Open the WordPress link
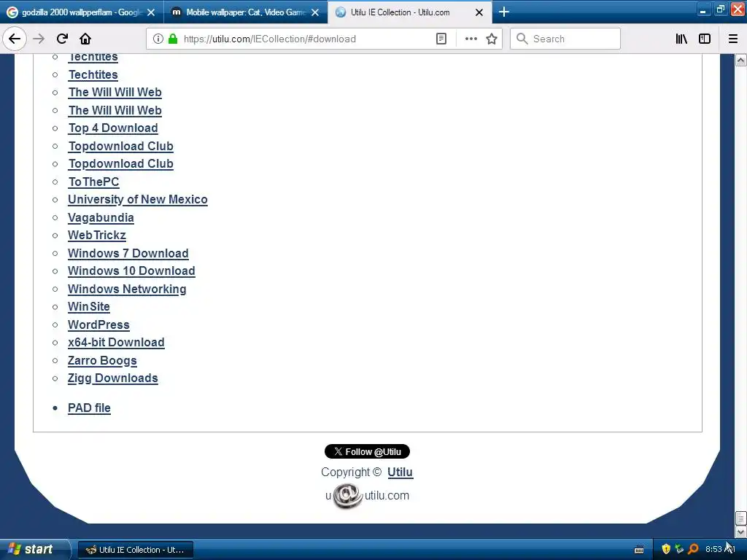The image size is (747, 560). [98, 324]
